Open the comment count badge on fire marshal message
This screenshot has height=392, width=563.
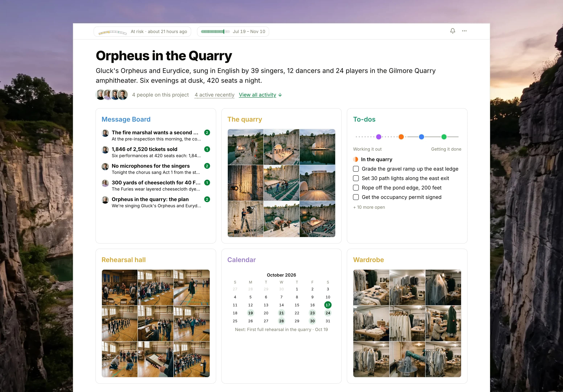207,132
